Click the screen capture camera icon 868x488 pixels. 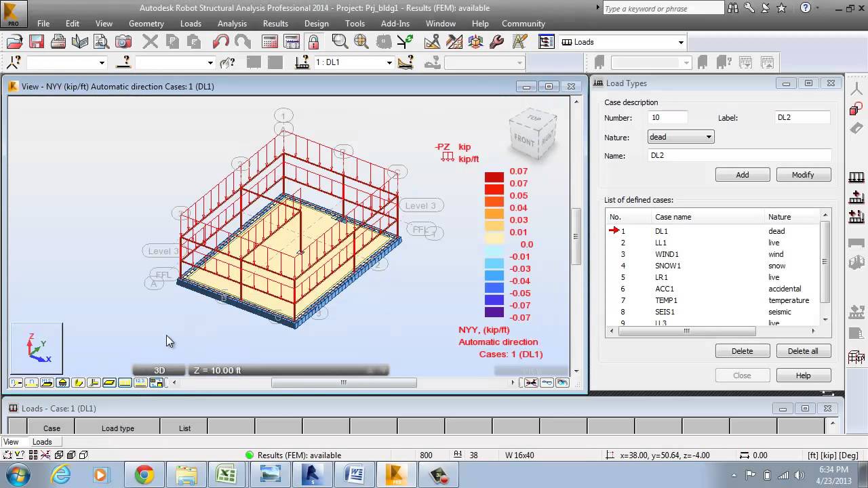pos(123,42)
